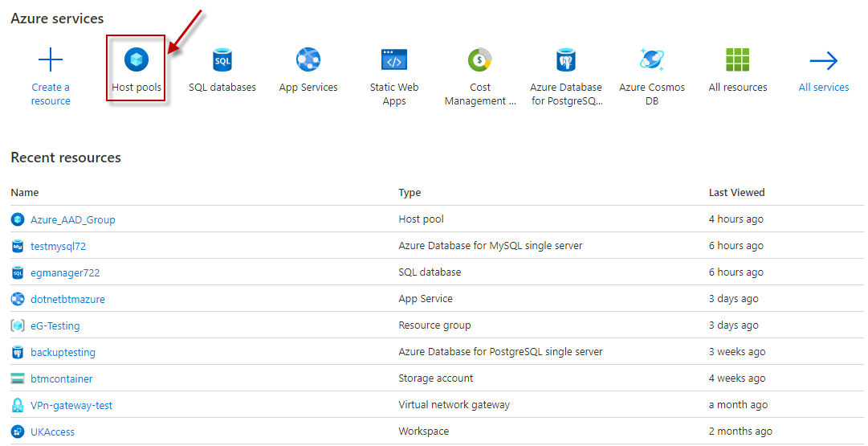
Task: Click the '4 weeks ago' last viewed cell
Action: [x=737, y=378]
